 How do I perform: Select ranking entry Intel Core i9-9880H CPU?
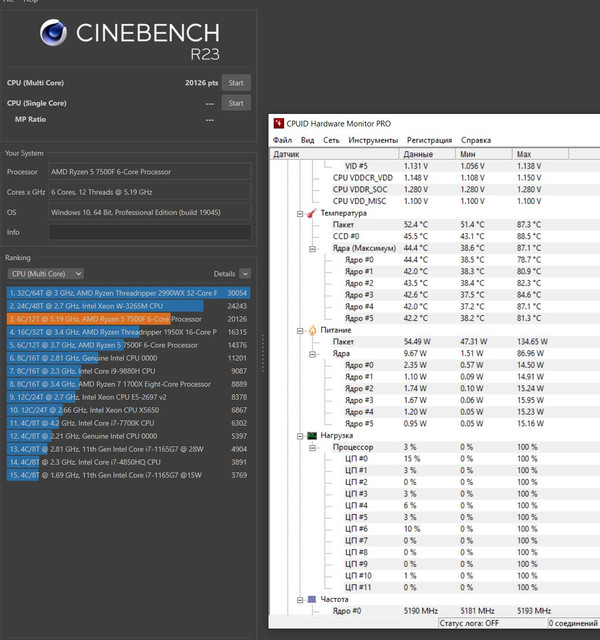pos(129,371)
